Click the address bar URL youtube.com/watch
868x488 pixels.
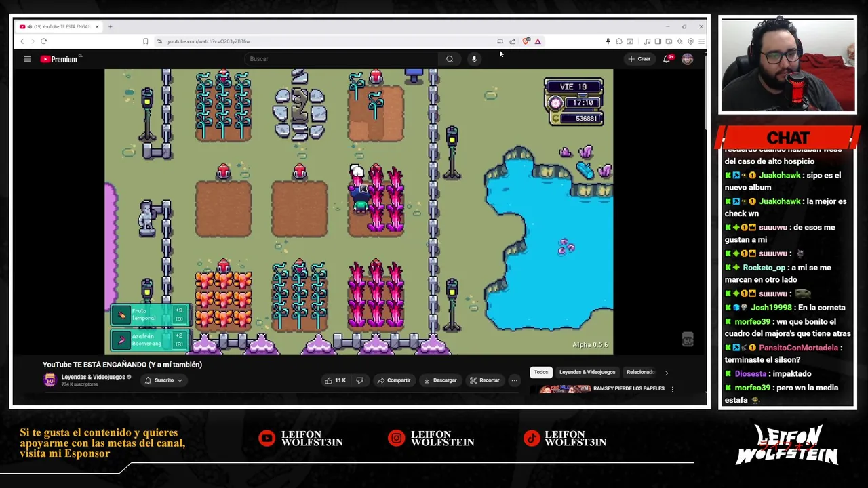pyautogui.click(x=209, y=41)
